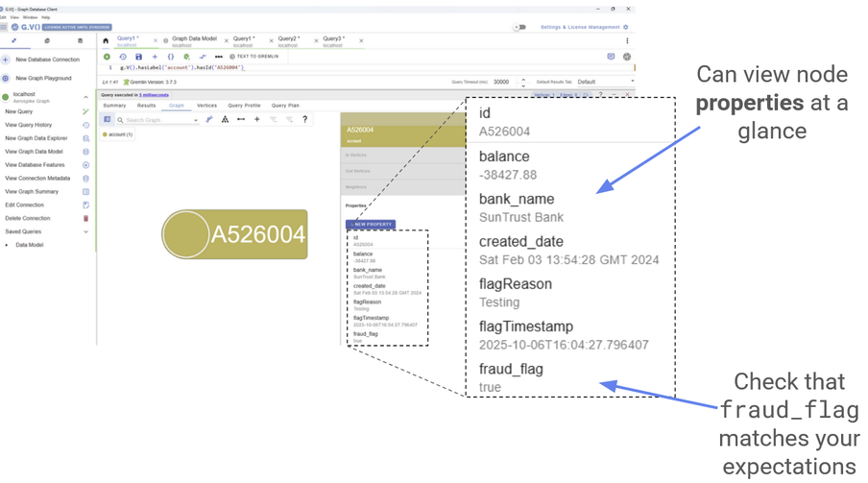868x483 pixels.
Task: Open Settings & License Management link
Action: tap(581, 27)
